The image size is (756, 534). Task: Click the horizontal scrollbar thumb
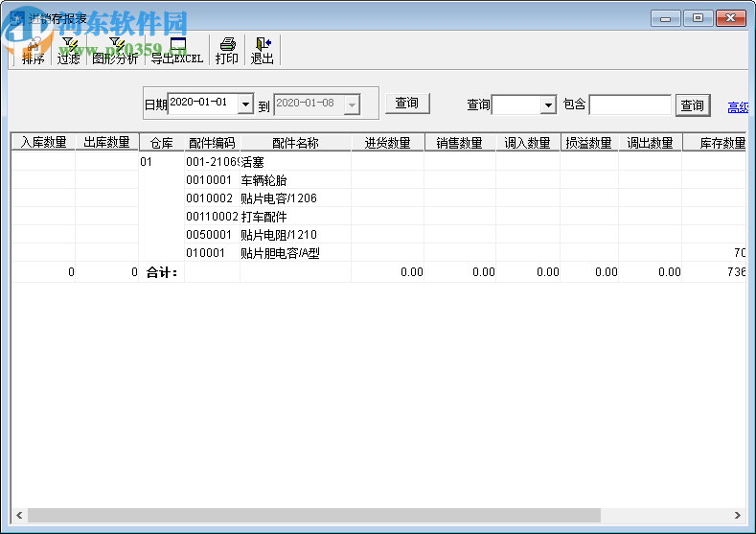click(314, 515)
